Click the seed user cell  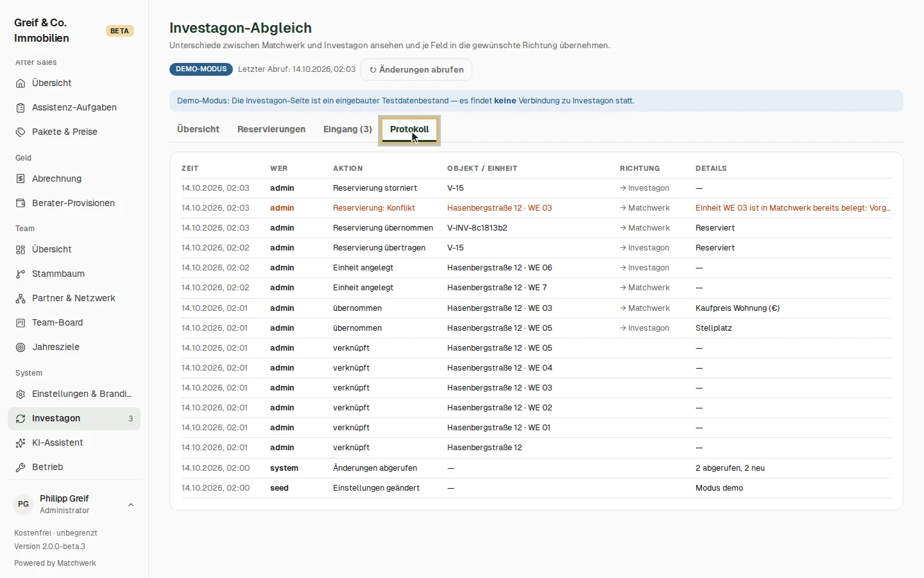(x=279, y=488)
